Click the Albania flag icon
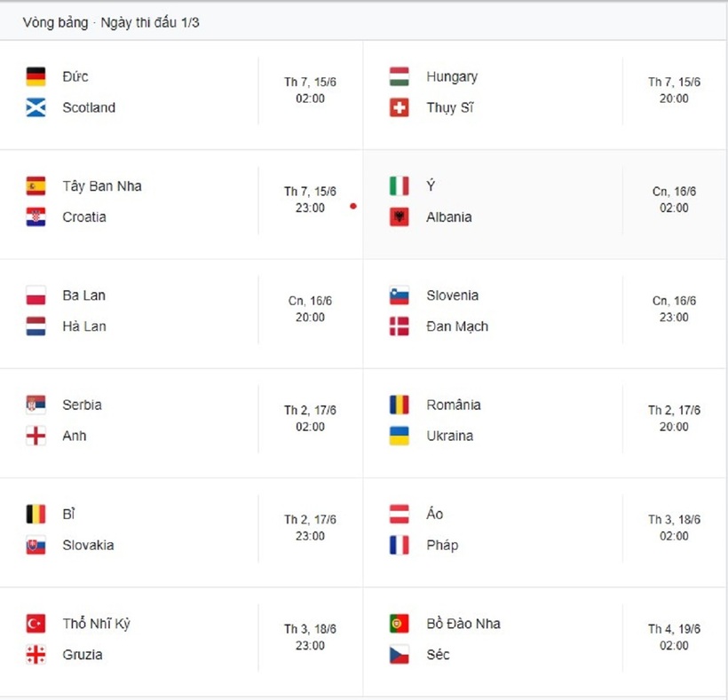Screen dimensions: 728x700 coord(400,217)
